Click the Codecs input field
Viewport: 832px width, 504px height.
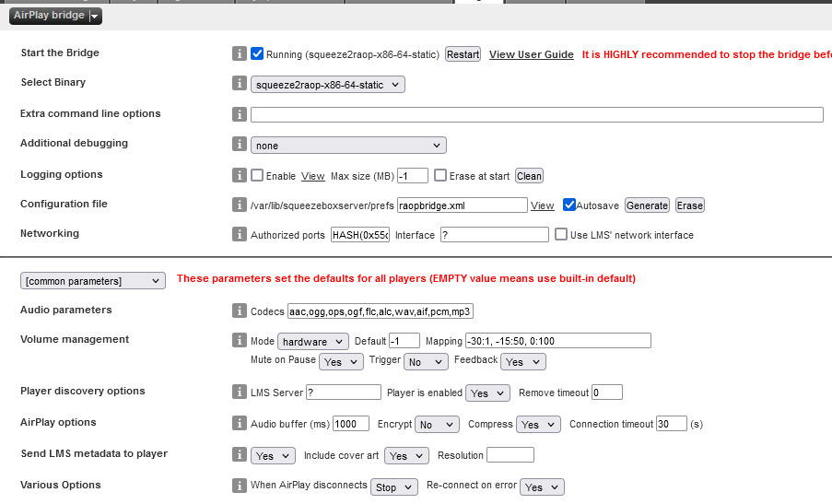tap(381, 311)
